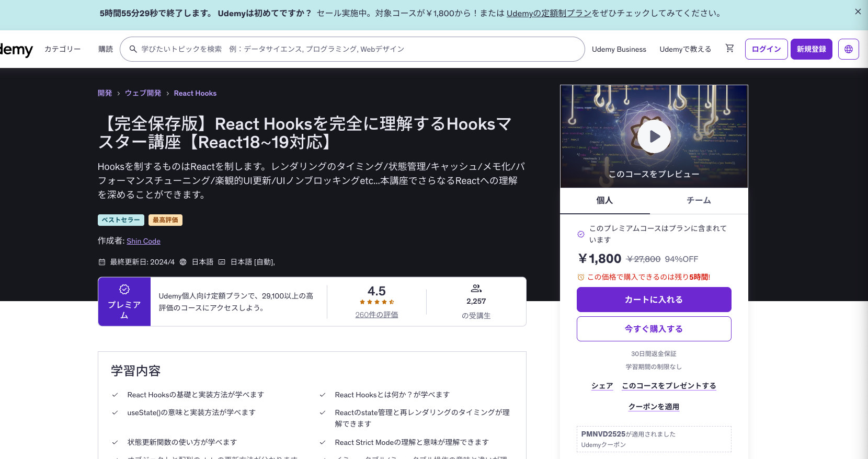Focus the course search field
This screenshot has width=868, height=459.
click(x=352, y=49)
